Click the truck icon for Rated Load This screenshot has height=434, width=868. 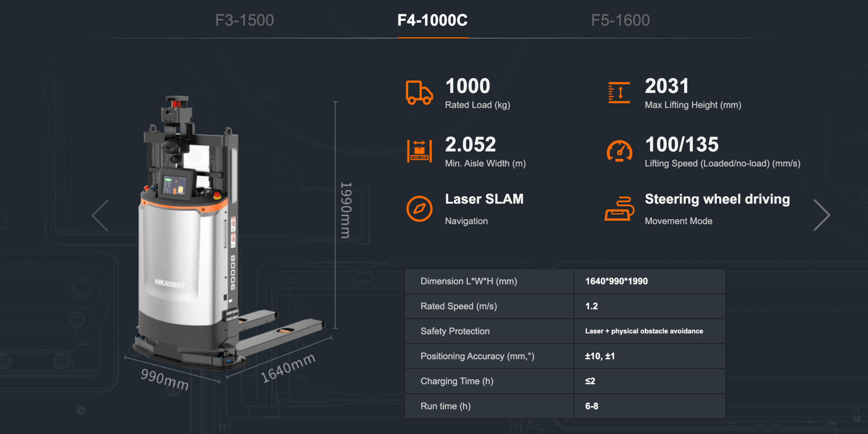click(x=419, y=93)
